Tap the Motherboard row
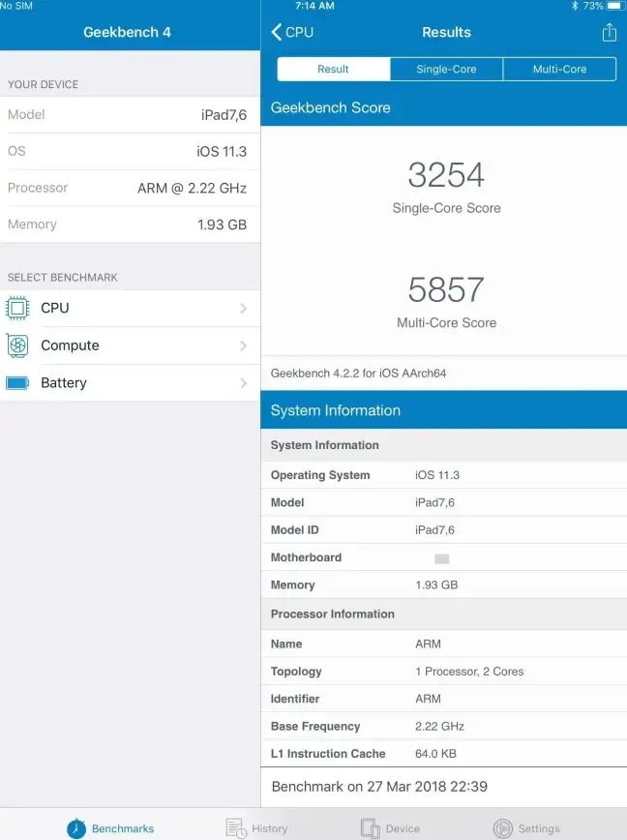 444,557
